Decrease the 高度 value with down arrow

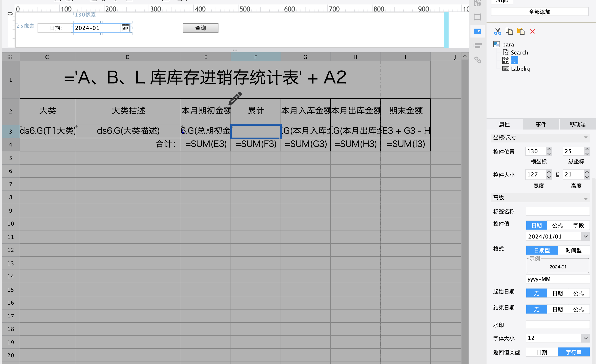click(x=587, y=177)
